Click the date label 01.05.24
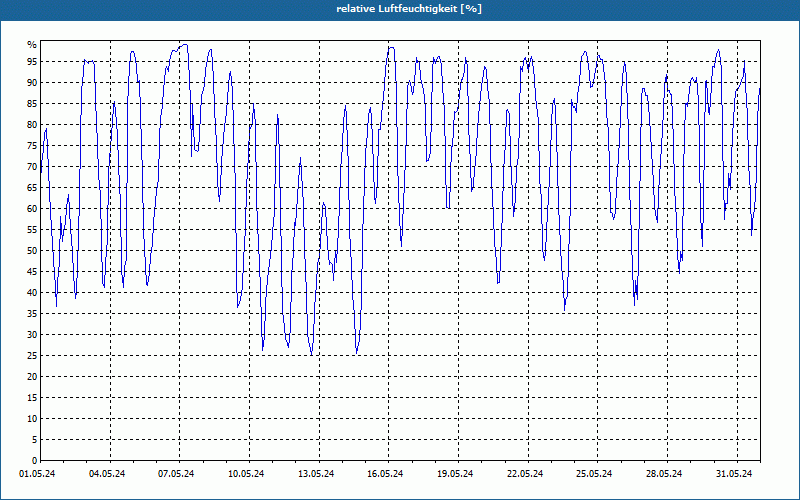 (37, 474)
